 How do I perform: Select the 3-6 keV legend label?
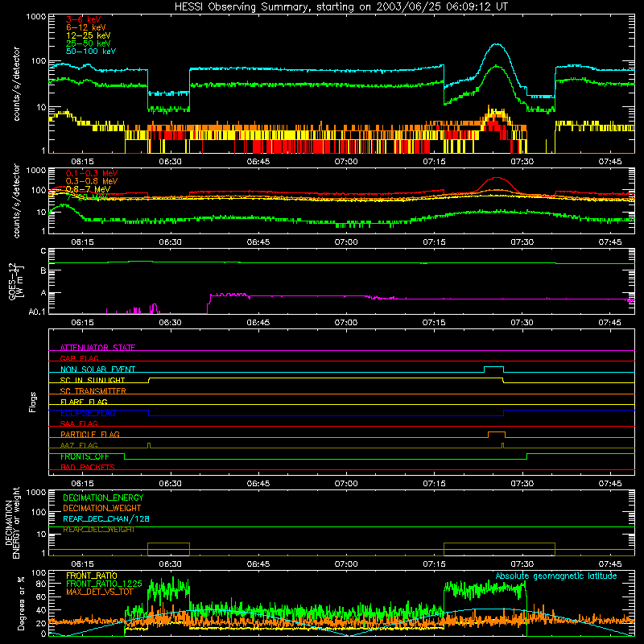coord(84,19)
